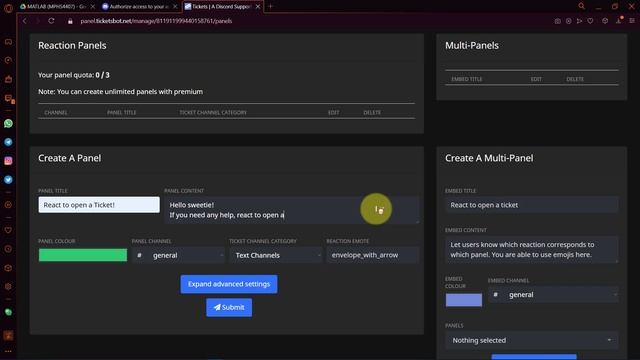640x360 pixels.
Task: Open the sidebar history clock icon
Action: pos(8,249)
